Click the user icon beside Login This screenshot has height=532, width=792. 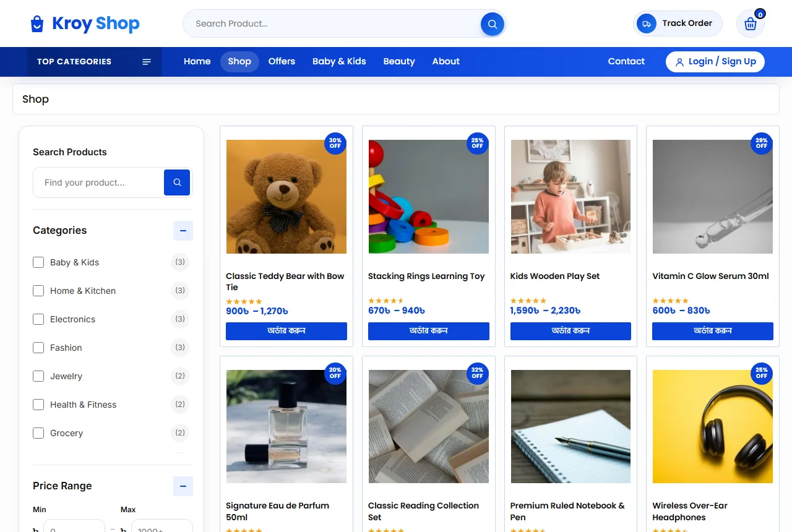(679, 62)
